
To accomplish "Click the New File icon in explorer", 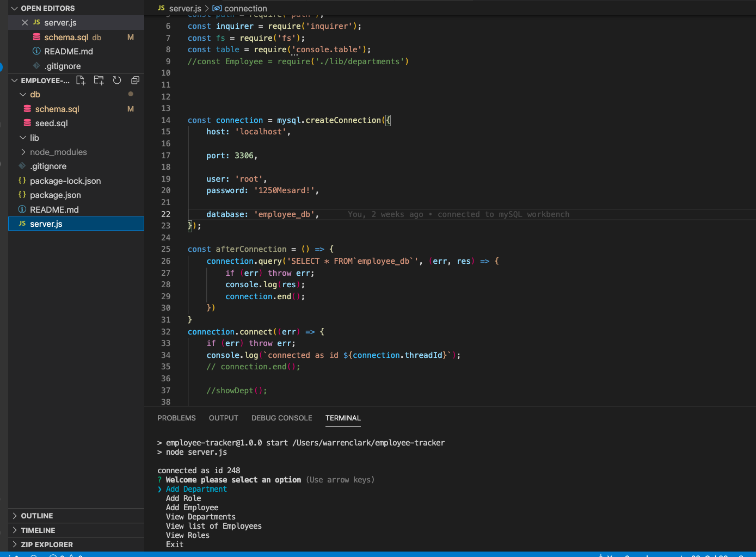I will tap(81, 80).
